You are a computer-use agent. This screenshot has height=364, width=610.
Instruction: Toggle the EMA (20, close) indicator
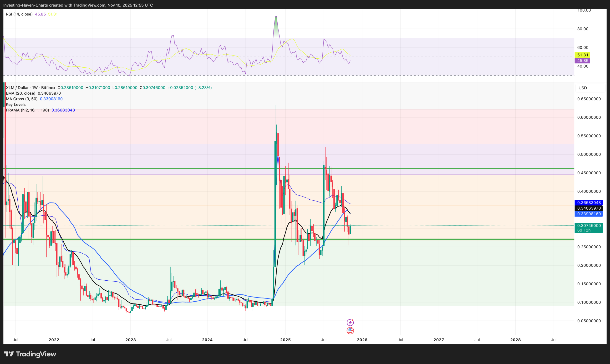(20, 93)
